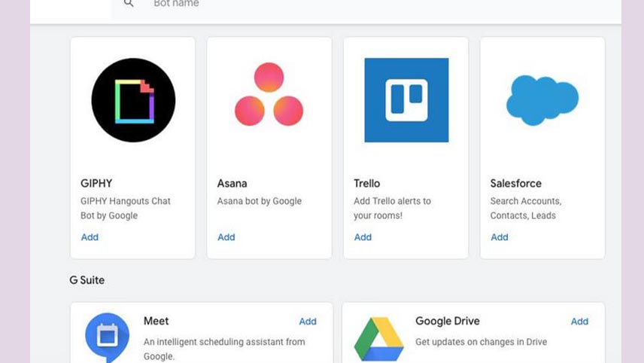
Task: Focus the Bot name search field
Action: tap(366, 5)
